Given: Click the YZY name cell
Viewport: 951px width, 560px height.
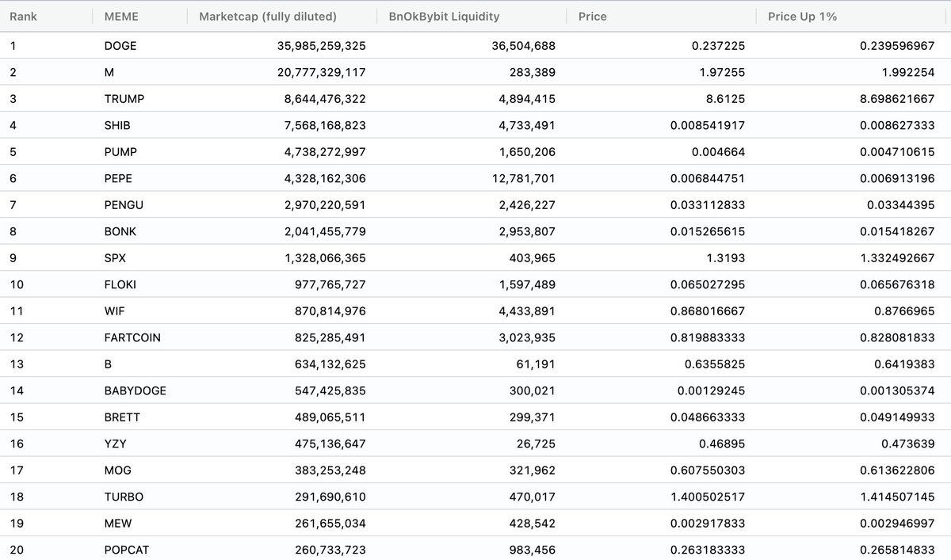Looking at the screenshot, I should pyautogui.click(x=116, y=444).
